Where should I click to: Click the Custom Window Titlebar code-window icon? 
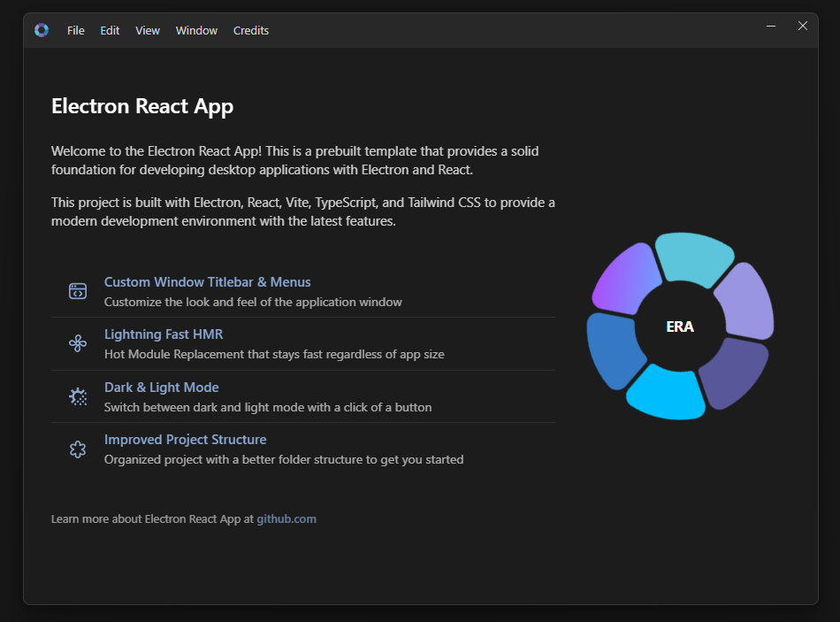(x=78, y=291)
